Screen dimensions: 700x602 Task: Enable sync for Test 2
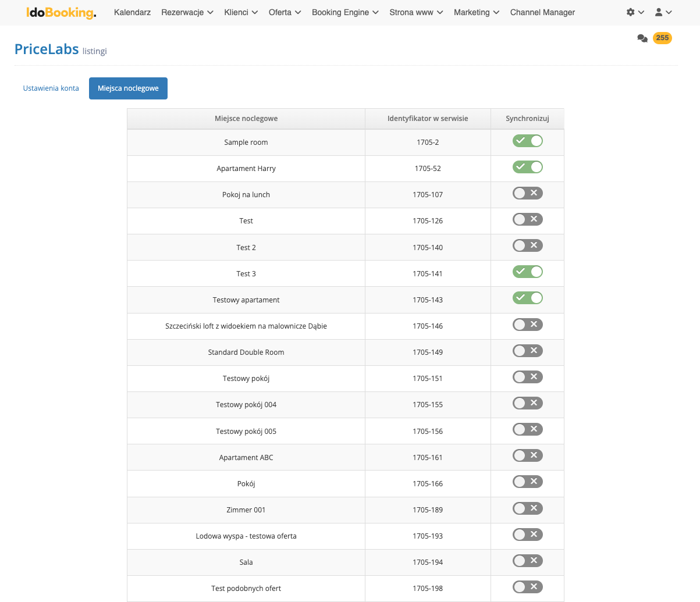tap(527, 245)
